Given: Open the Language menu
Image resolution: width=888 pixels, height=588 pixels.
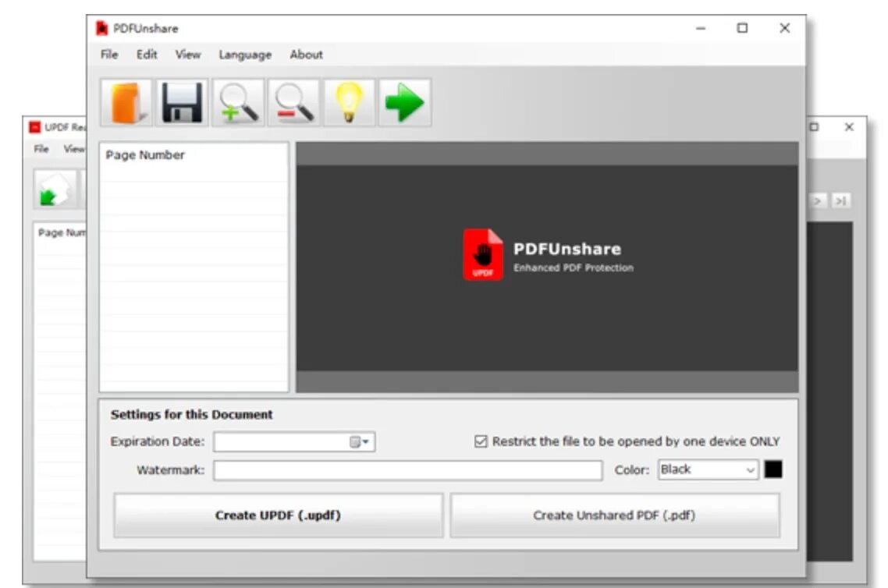Looking at the screenshot, I should coord(245,55).
